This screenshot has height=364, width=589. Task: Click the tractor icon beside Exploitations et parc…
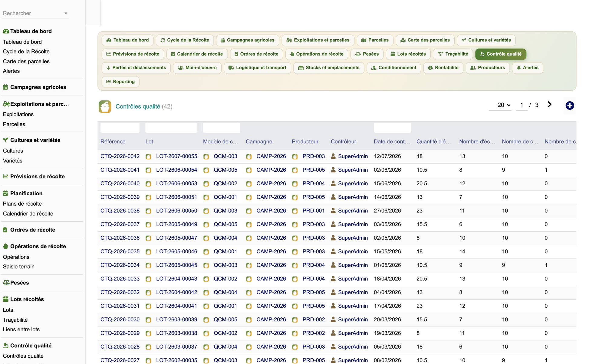(6, 104)
